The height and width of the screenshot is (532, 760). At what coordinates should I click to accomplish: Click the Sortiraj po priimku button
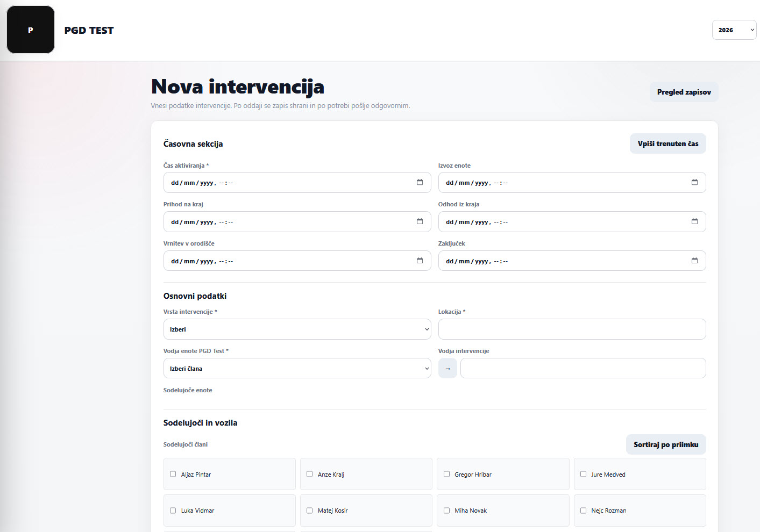pyautogui.click(x=666, y=444)
